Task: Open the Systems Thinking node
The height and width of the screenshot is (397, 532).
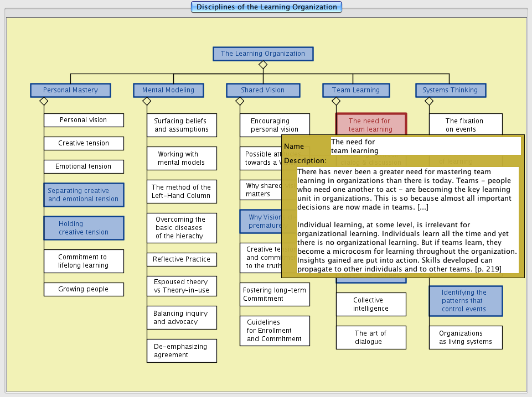Action: coord(450,90)
